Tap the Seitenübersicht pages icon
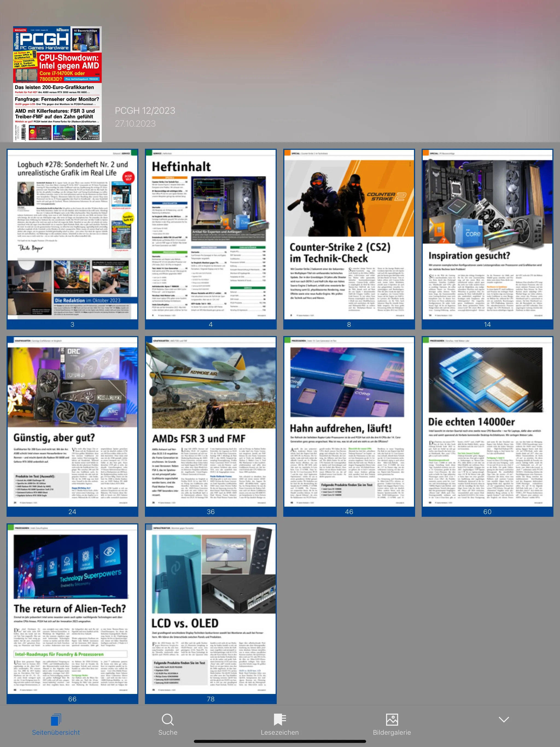 click(56, 719)
